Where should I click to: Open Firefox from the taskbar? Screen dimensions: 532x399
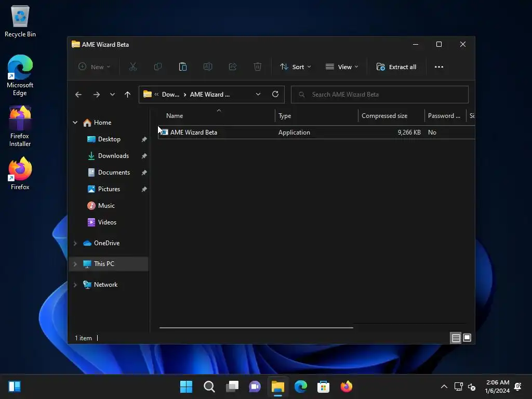click(x=347, y=387)
